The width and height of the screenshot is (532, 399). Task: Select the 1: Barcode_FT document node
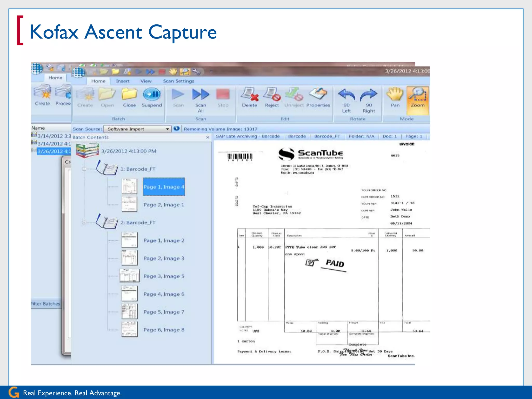point(138,169)
